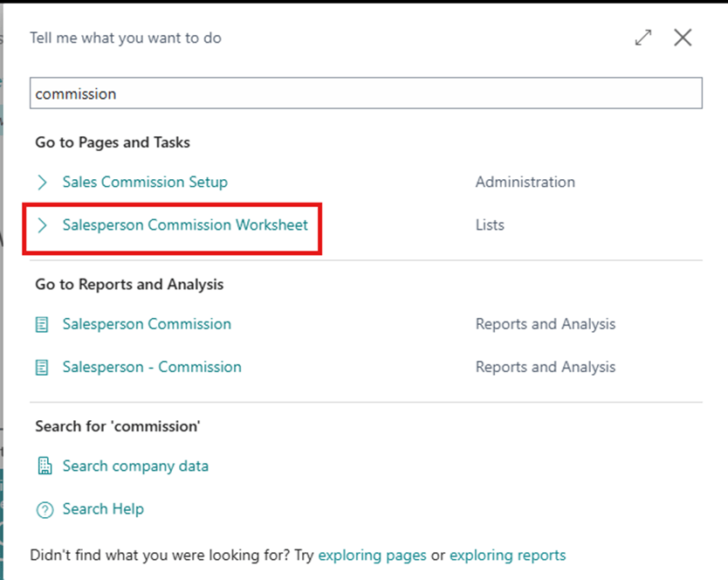The image size is (728, 580).
Task: Click chevron beside Sales Commission Setup
Action: pos(42,182)
